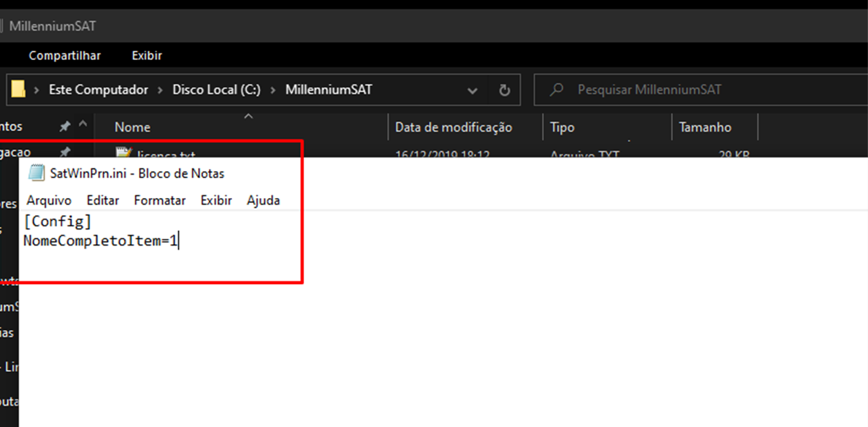Switch to Exibir tab in Explorer ribbon
Image resolution: width=868 pixels, height=427 pixels.
(x=147, y=56)
